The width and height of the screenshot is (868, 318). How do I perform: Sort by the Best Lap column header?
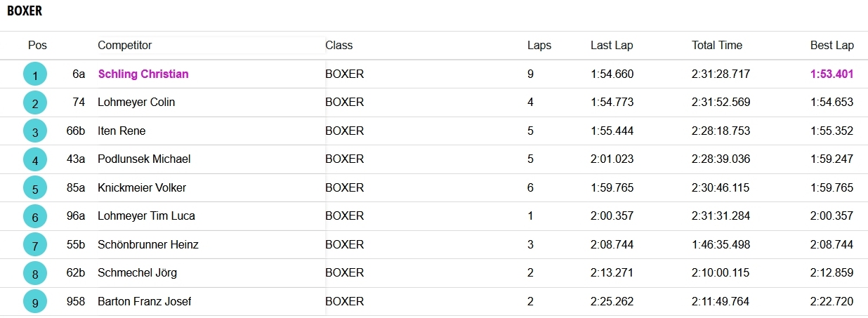831,46
